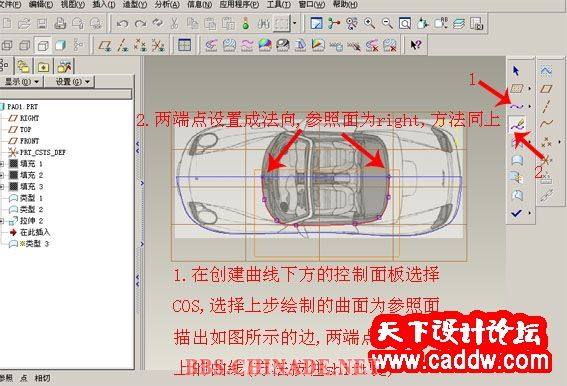Select the create curve tool in right toolbar
Screen dimensions: 567x386
516,106
